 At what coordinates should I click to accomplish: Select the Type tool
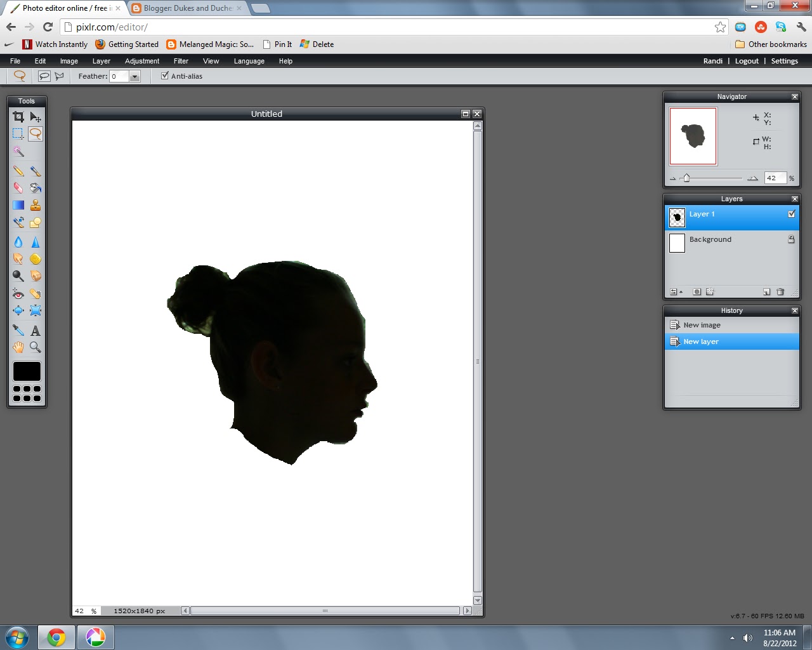36,330
